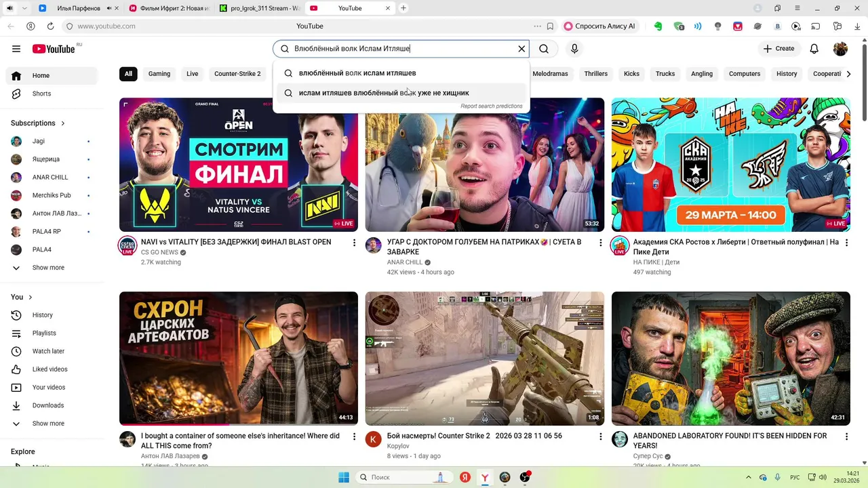Open options for УГАР С ДОКТОРОМ ГОЛУБЕМ video

[600, 243]
